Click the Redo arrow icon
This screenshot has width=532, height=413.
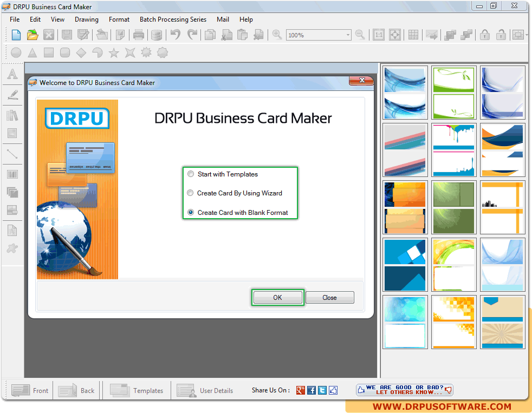pos(192,35)
